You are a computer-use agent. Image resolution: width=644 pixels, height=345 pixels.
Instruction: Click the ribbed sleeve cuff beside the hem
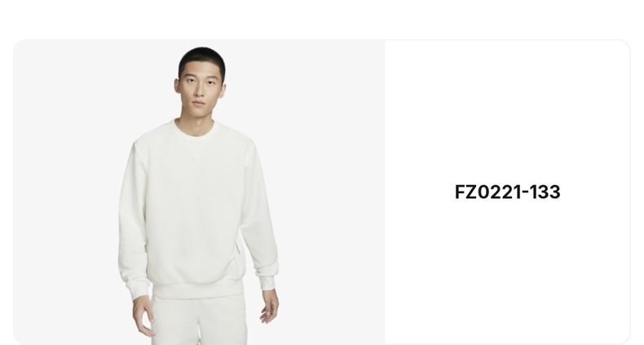coord(139,290)
